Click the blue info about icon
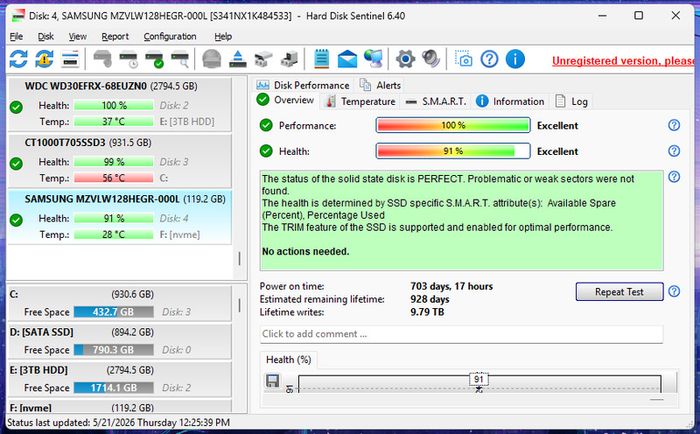Image resolution: width=700 pixels, height=434 pixels. (x=515, y=59)
